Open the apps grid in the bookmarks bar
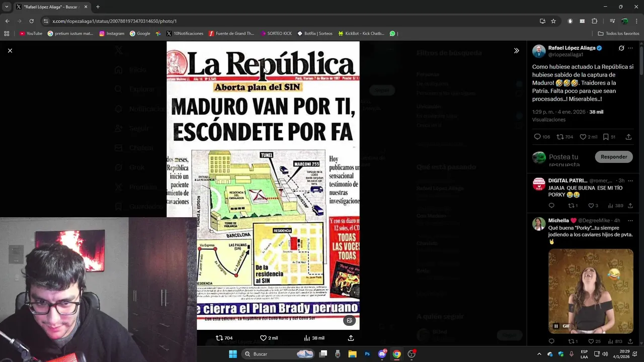Image resolution: width=644 pixels, height=362 pixels. (7, 34)
